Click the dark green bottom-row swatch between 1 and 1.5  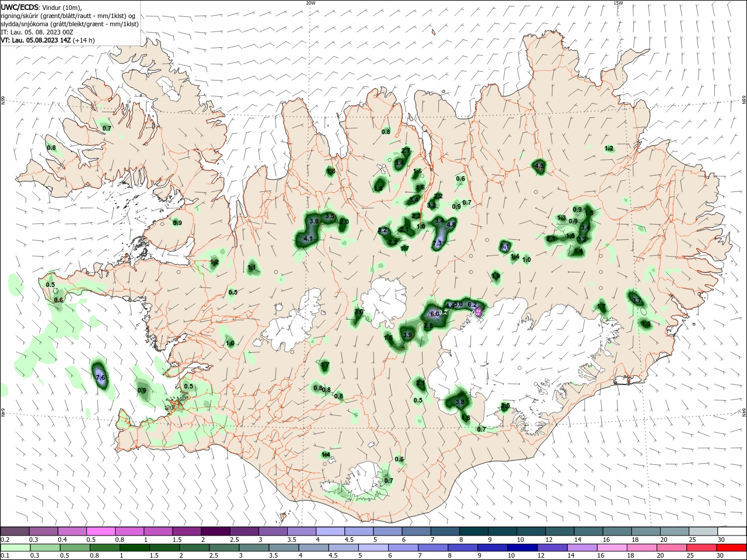pos(135,548)
